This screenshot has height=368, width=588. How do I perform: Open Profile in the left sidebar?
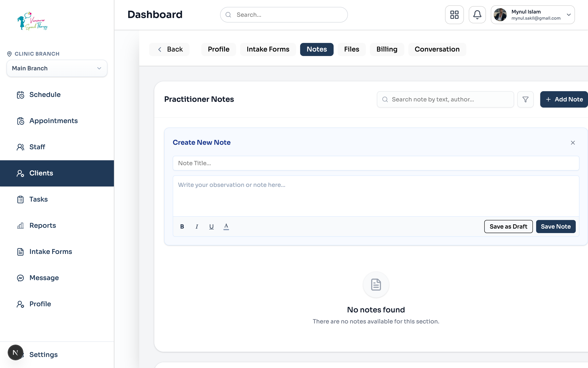57,304
